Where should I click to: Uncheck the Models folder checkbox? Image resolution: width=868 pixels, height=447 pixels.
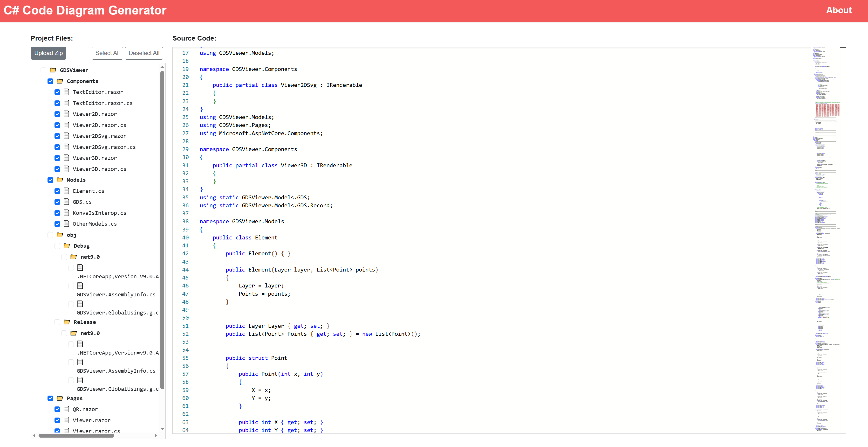[x=51, y=180]
